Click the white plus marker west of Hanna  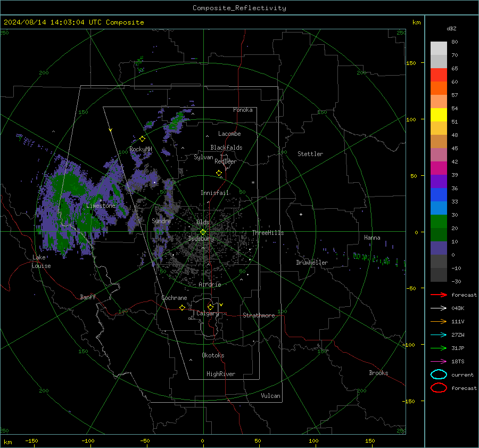coord(301,214)
